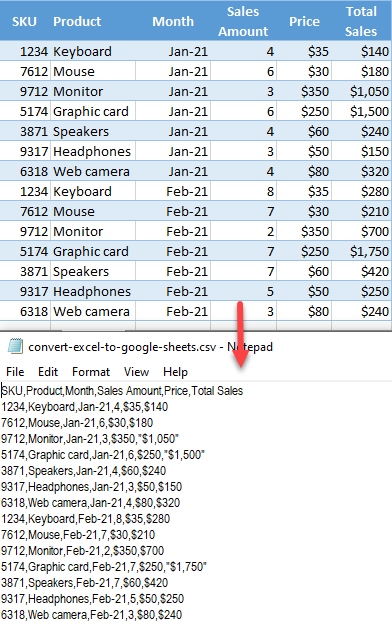Click the line 9712,Monitor,Feb-21 in Notepad

82,550
